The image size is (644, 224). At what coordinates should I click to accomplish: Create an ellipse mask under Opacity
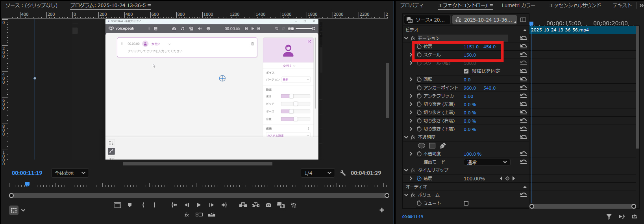(421, 146)
